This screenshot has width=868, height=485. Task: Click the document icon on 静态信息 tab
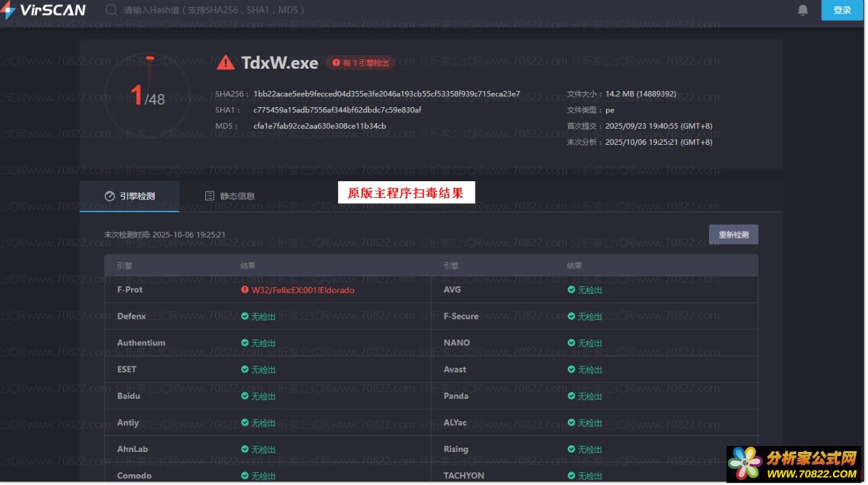(x=209, y=196)
